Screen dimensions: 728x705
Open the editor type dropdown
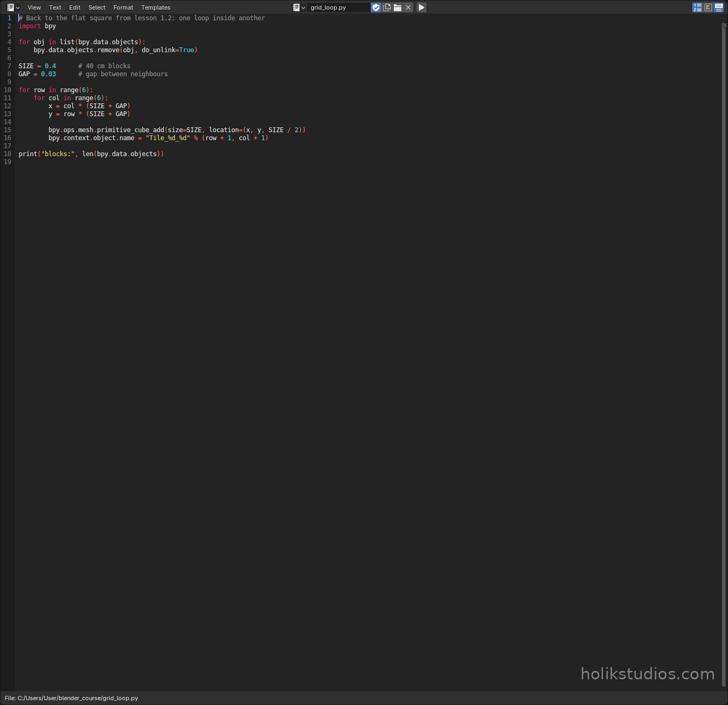pyautogui.click(x=13, y=7)
